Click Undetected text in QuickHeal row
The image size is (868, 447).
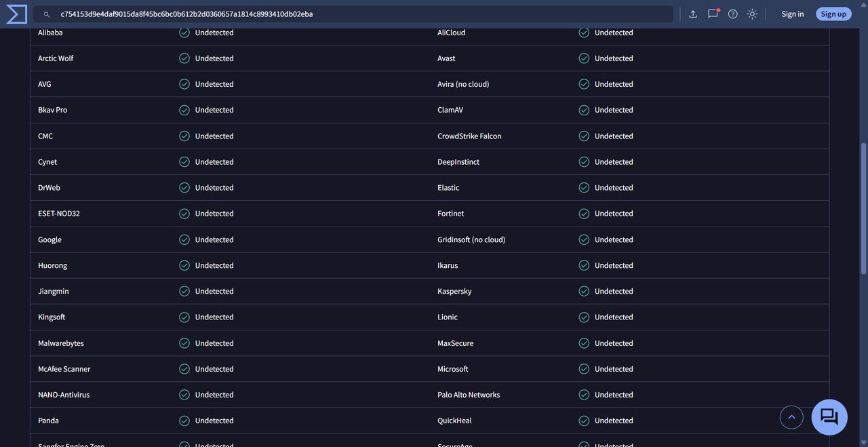[x=614, y=421]
